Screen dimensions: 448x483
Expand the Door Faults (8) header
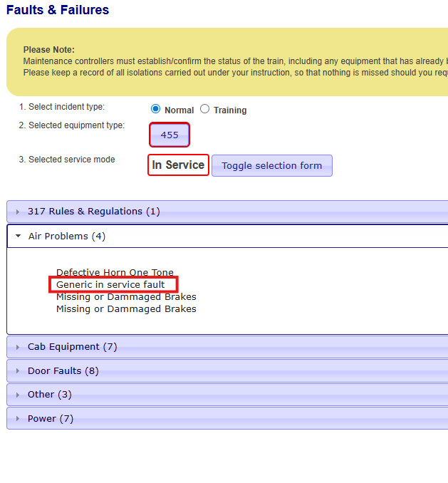pyautogui.click(x=63, y=371)
